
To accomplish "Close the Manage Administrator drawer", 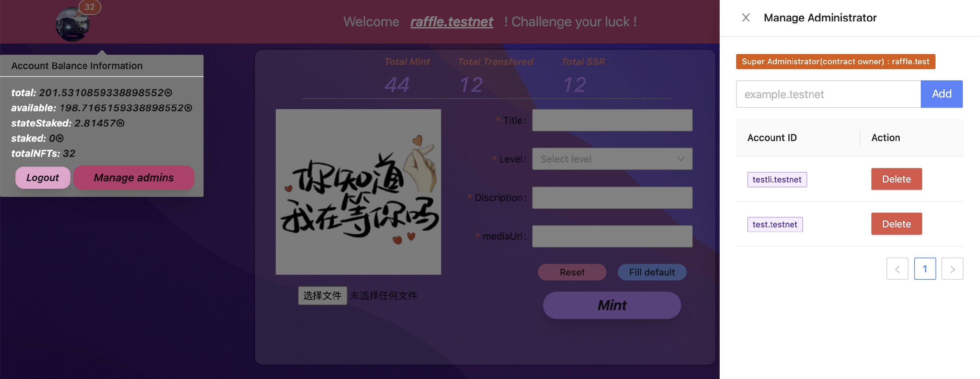I will [746, 18].
